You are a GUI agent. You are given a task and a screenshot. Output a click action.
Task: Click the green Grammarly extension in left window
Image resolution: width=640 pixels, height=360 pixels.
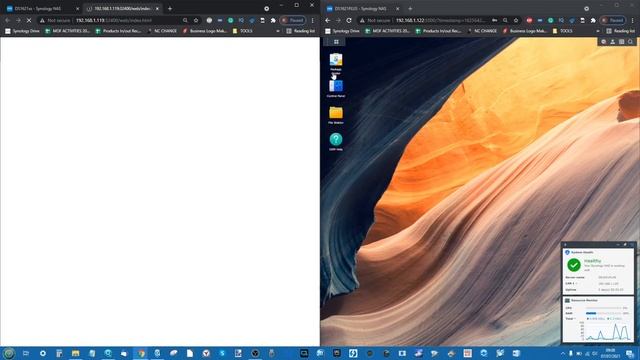[231, 20]
